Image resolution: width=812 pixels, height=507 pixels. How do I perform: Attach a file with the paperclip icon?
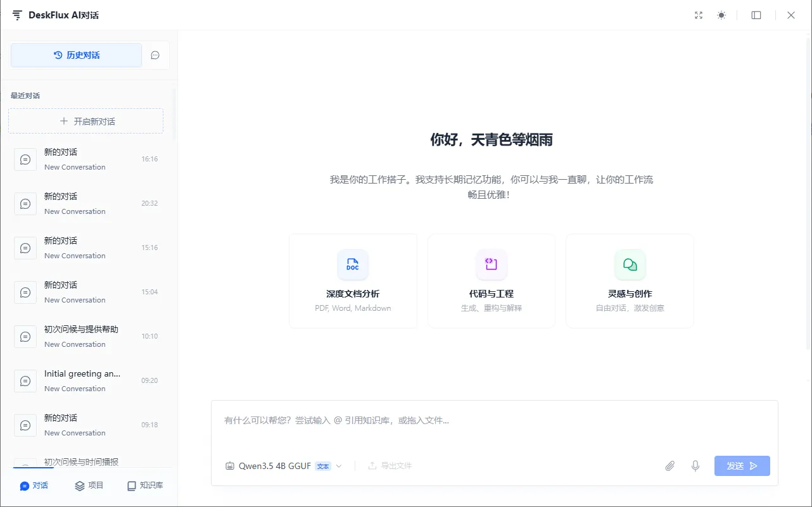(x=670, y=466)
